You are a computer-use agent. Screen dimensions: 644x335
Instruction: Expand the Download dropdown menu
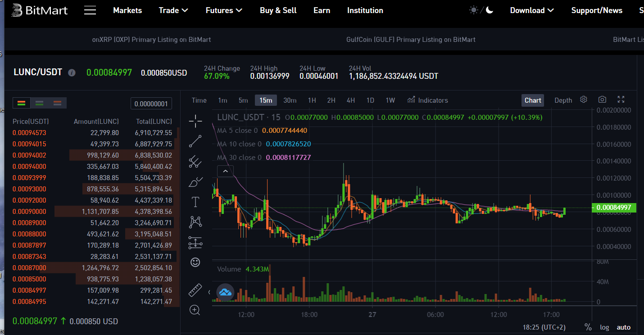(532, 10)
